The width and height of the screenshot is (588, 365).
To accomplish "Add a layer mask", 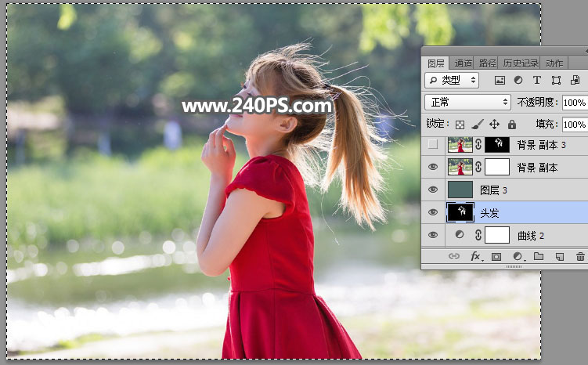I will tap(496, 256).
